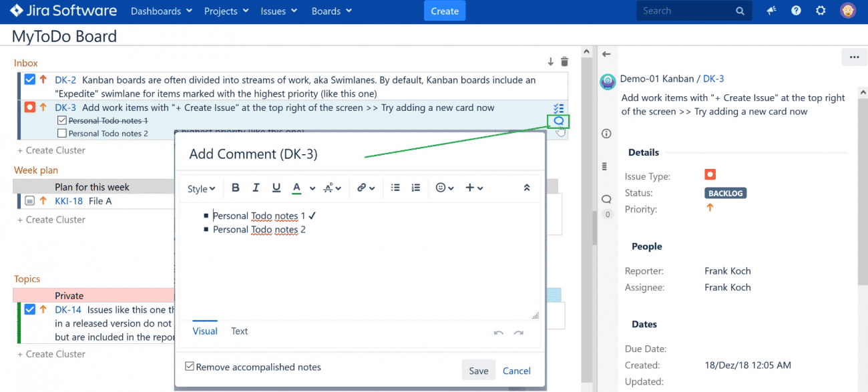Click the Jira Software logo
Screen dimensions: 868x392
63,11
